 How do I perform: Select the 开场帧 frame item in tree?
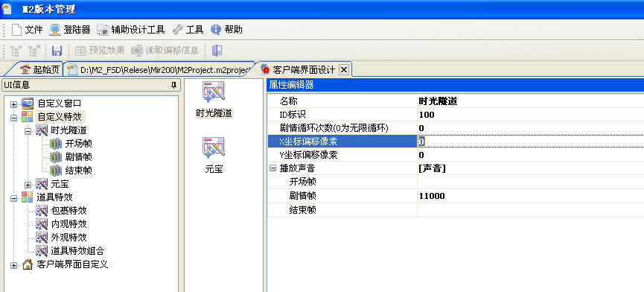pyautogui.click(x=78, y=144)
